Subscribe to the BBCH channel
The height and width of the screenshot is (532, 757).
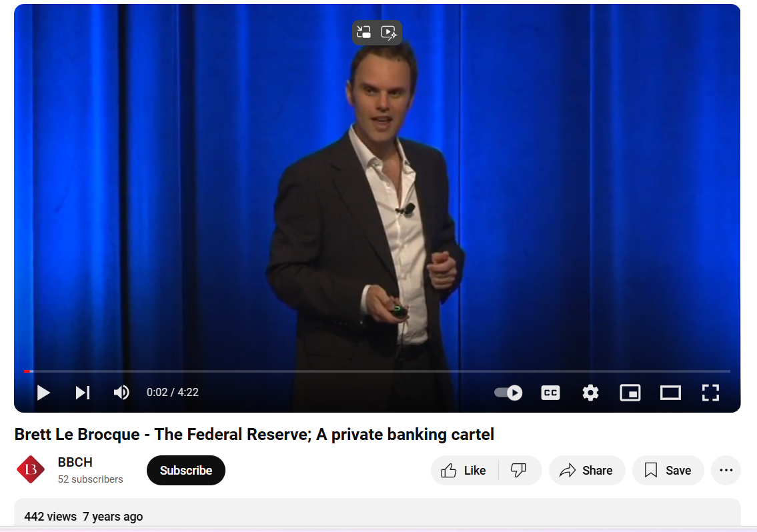[x=186, y=470]
